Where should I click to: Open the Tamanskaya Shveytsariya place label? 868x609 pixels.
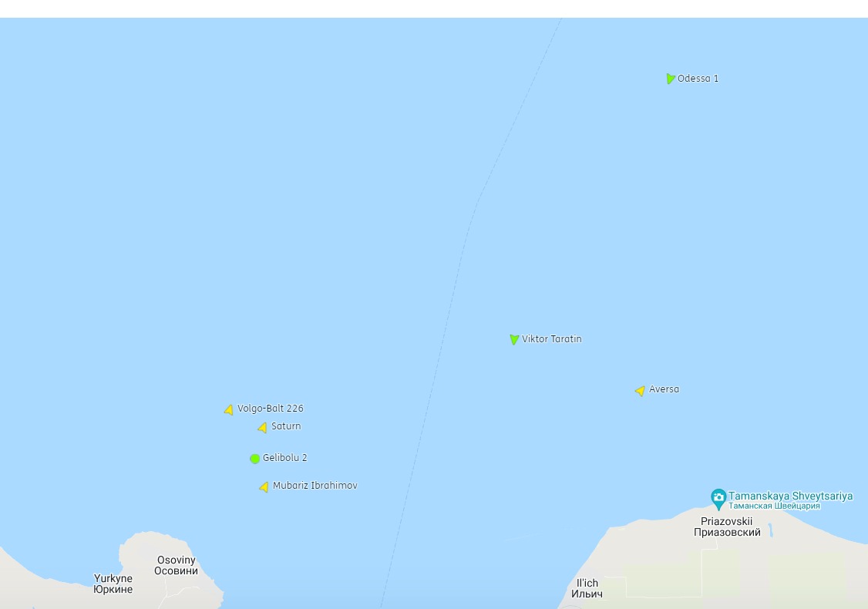[x=790, y=500]
